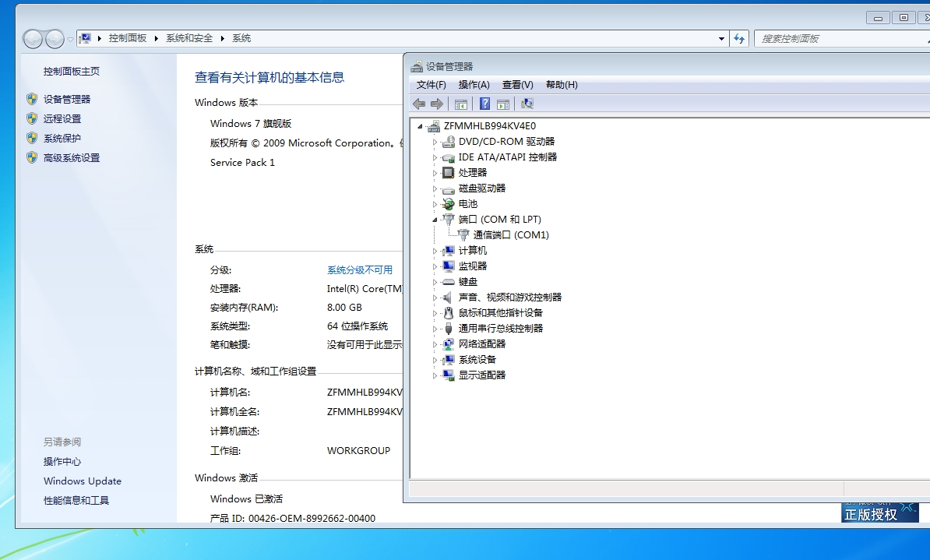Screen dimensions: 930x560
Task: Open Windows Update link
Action: (83, 481)
